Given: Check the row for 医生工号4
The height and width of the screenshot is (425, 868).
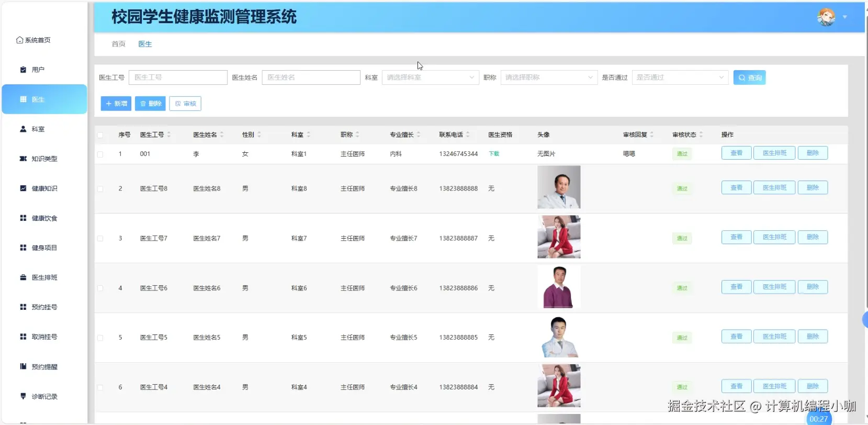Looking at the screenshot, I should point(100,388).
